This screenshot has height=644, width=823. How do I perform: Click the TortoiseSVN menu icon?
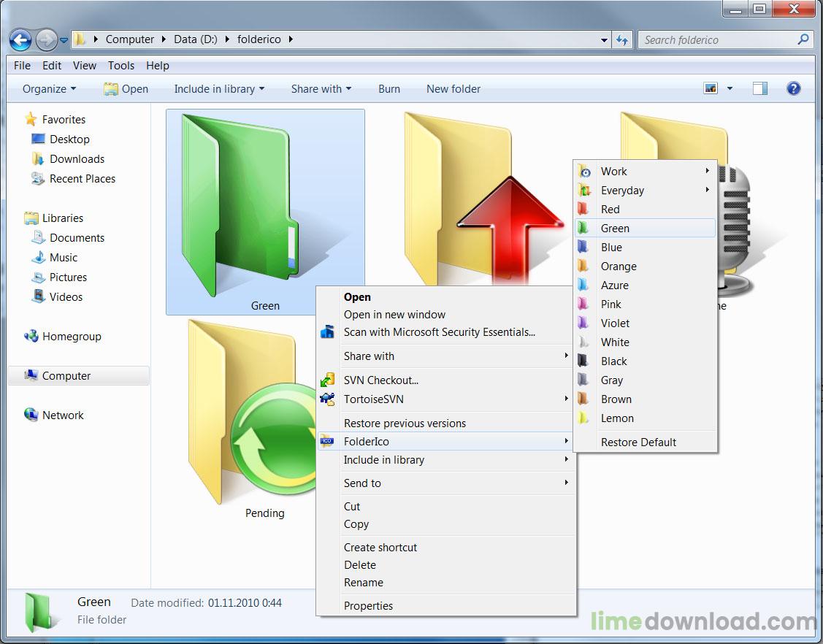coord(328,399)
